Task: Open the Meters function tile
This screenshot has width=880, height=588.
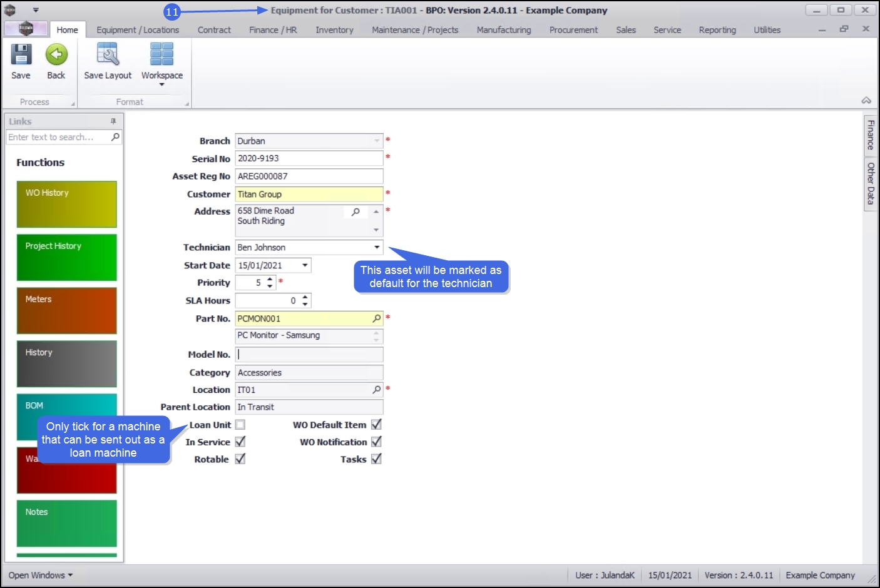Action: coord(66,311)
